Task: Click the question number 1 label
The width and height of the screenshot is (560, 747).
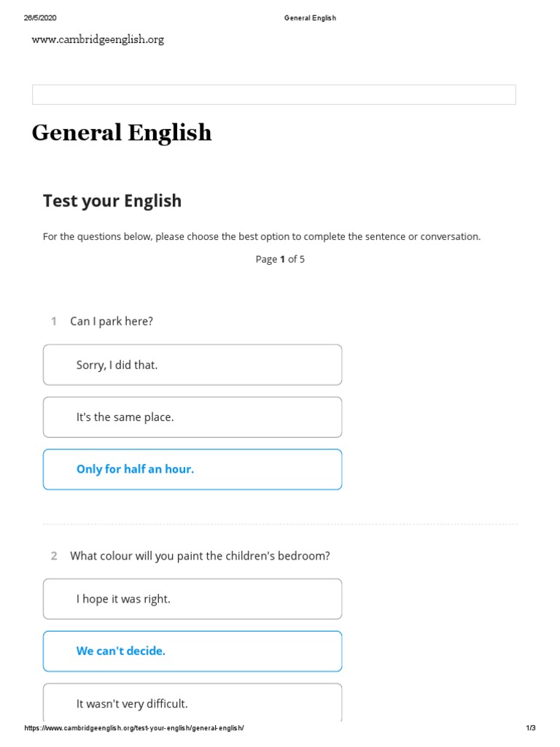Action: tap(53, 321)
